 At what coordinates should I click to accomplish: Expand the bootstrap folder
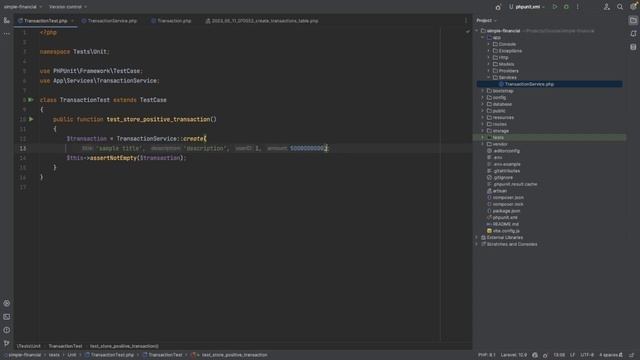pos(483,91)
